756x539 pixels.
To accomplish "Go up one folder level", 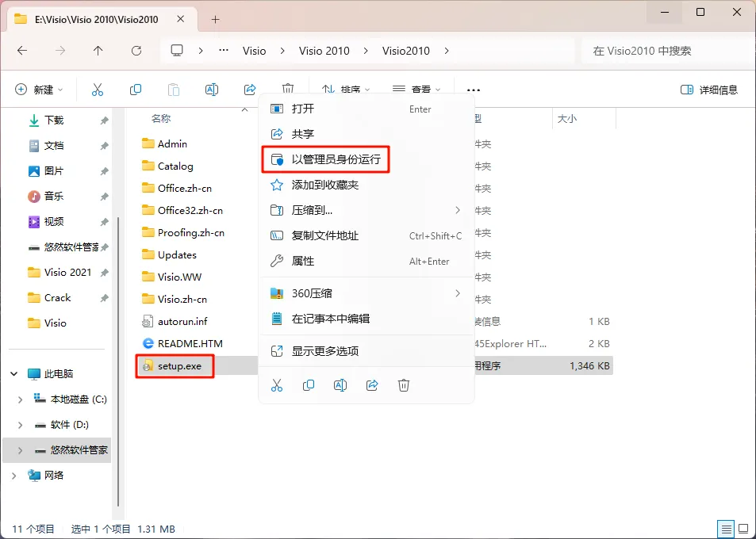I will click(98, 51).
